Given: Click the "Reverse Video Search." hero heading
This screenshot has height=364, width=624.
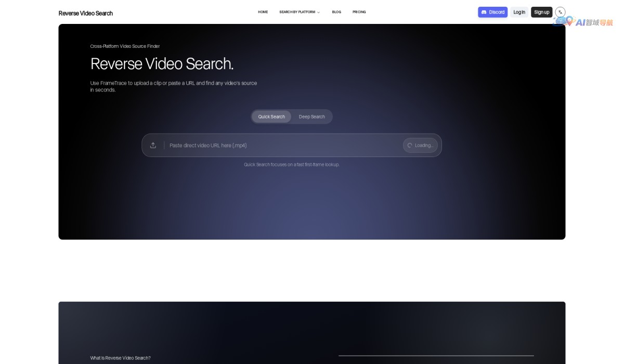Looking at the screenshot, I should click(x=162, y=63).
